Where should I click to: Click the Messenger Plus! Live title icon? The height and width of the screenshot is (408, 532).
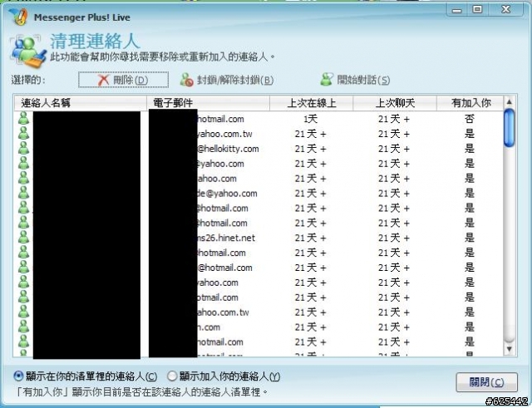click(17, 17)
